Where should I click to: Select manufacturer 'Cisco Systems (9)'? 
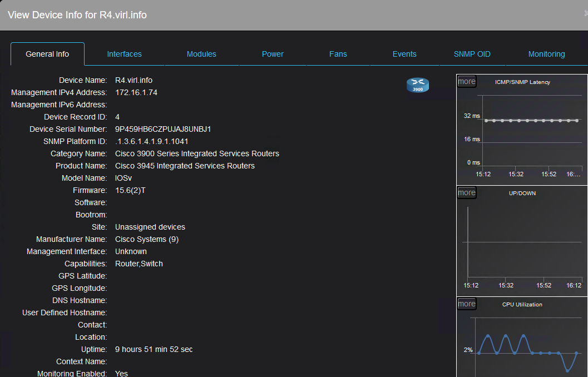click(x=147, y=240)
